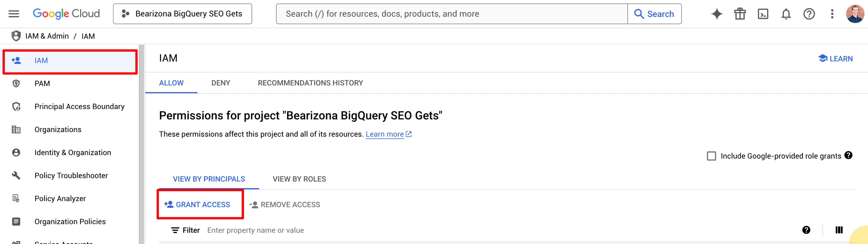Open Gemini AI assistant sparkle icon
The width and height of the screenshot is (868, 244).
[717, 14]
